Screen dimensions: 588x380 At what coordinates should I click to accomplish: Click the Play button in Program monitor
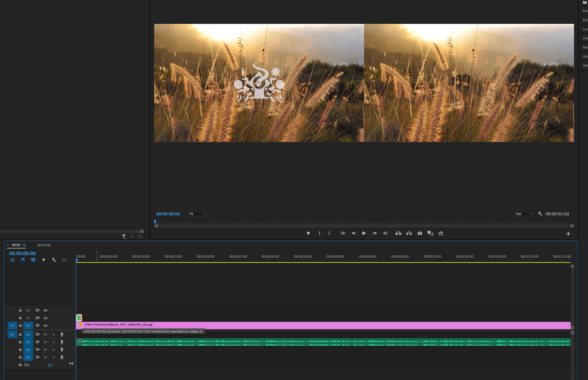tap(364, 233)
